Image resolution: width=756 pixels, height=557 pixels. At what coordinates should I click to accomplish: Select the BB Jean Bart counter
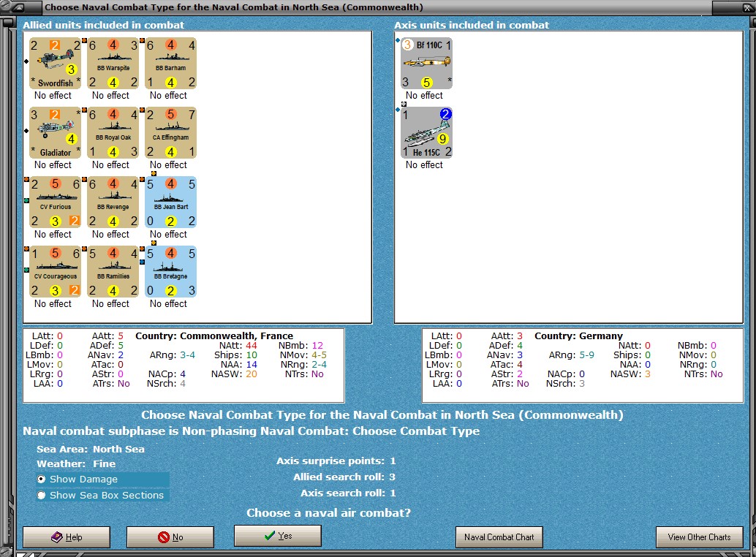pyautogui.click(x=170, y=202)
